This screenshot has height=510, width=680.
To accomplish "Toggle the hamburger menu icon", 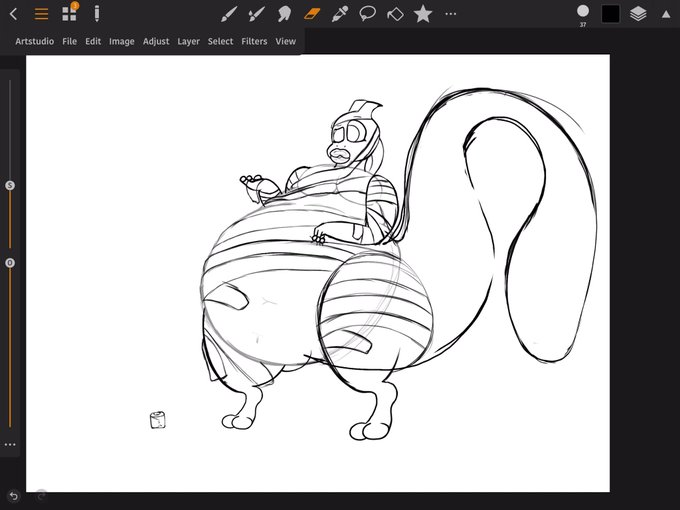I will (41, 14).
